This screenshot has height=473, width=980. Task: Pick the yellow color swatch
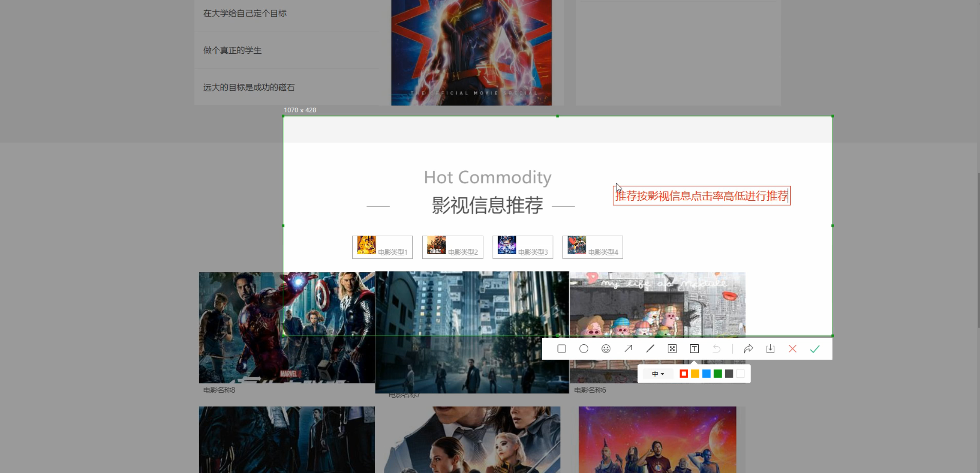click(x=695, y=373)
